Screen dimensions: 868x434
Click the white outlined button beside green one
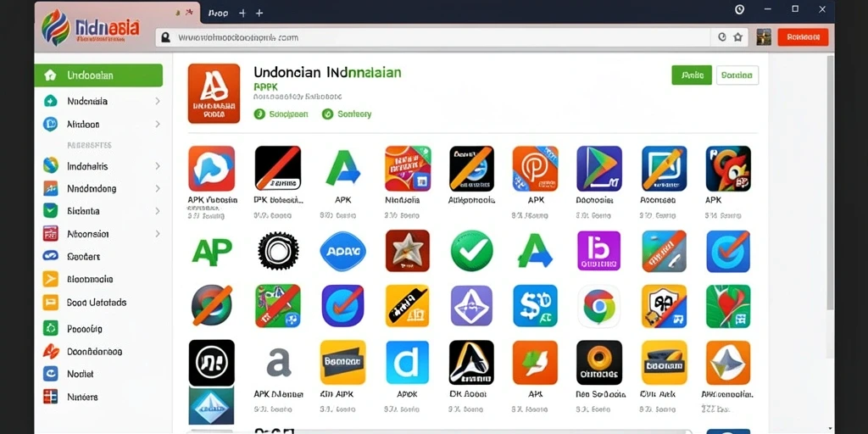point(737,75)
